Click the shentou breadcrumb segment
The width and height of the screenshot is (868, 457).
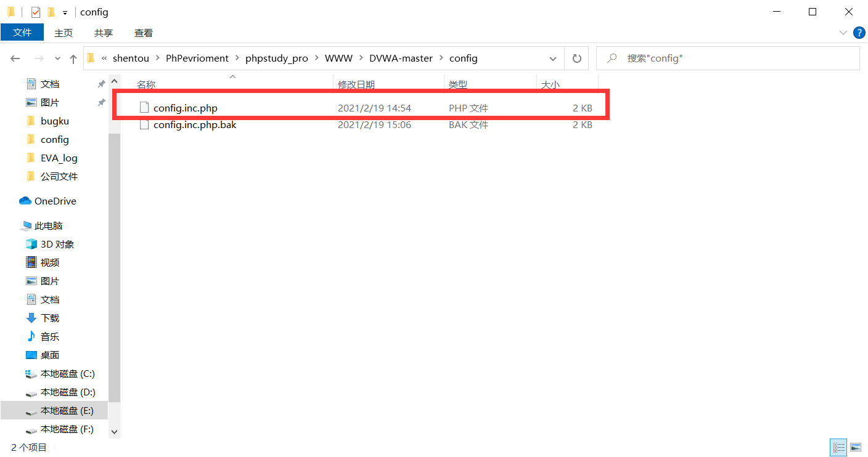(x=131, y=59)
